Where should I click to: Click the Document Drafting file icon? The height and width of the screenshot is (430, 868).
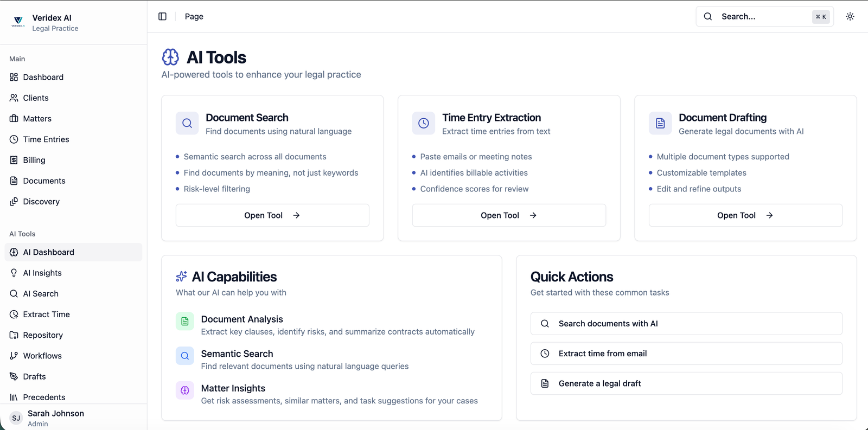coord(660,123)
